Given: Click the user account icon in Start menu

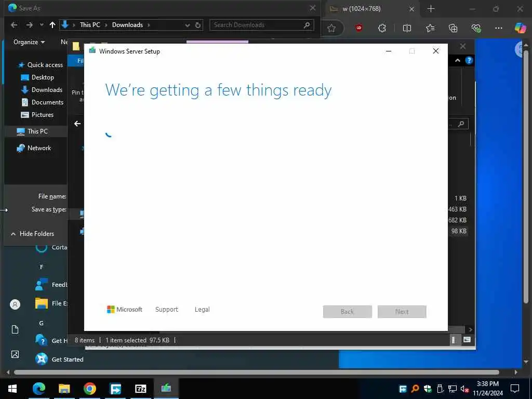Looking at the screenshot, I should click(15, 304).
